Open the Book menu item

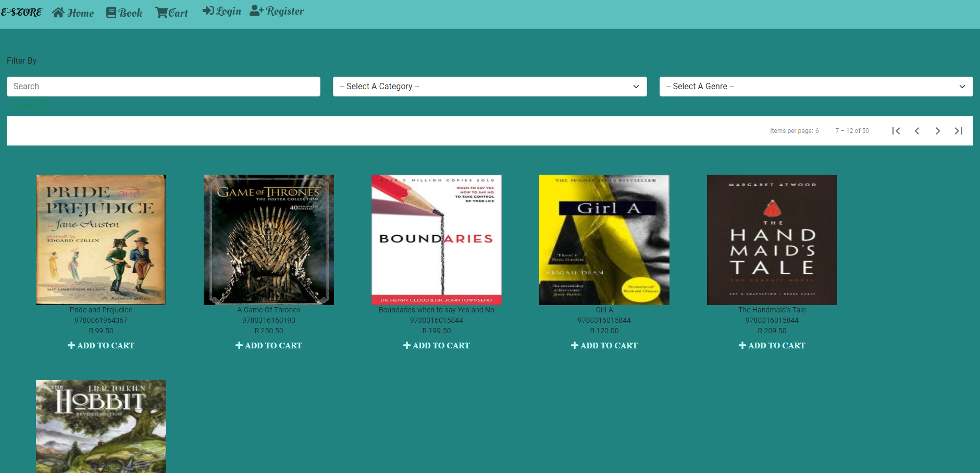click(124, 13)
